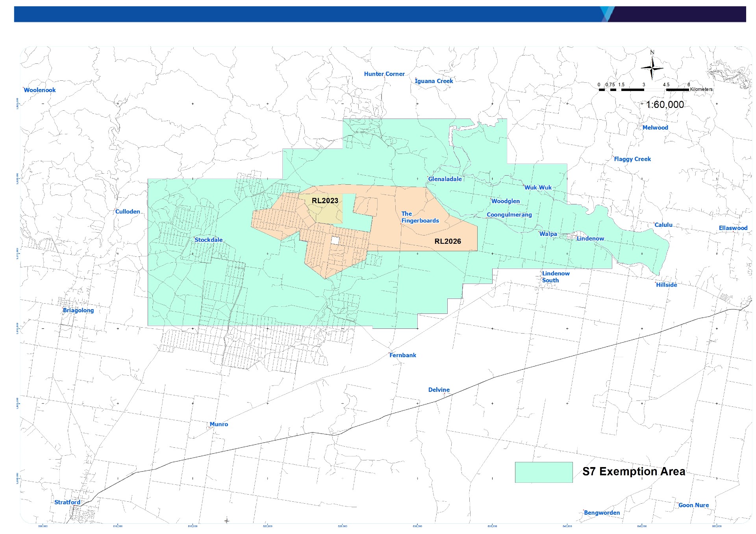Click the small white square inside RL area
The image size is (756, 534).
pos(335,240)
